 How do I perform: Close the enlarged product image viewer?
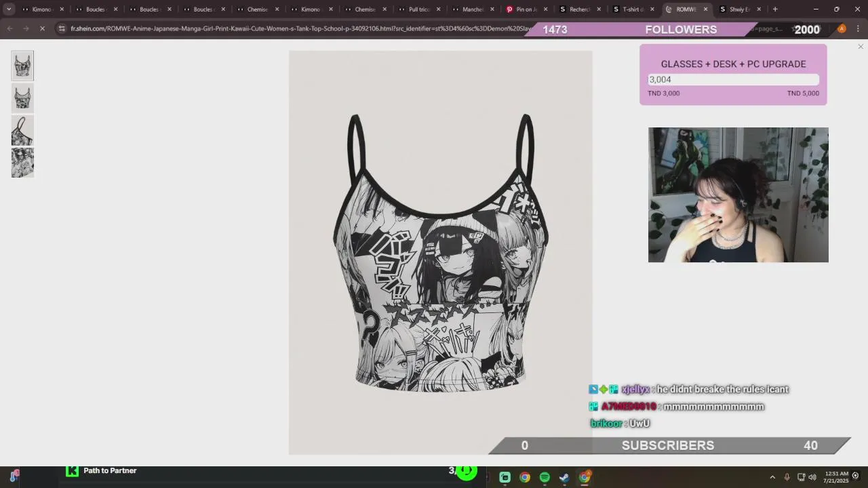coord(861,47)
